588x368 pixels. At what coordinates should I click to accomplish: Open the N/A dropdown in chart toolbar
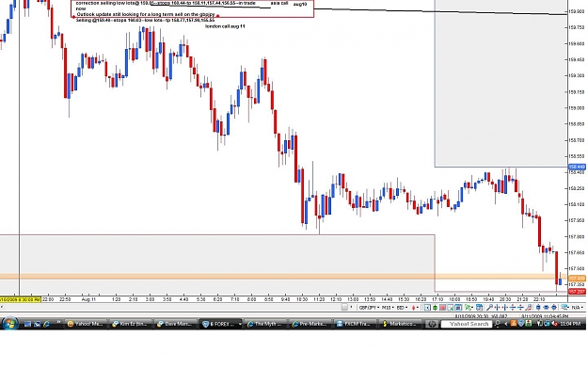tap(578, 308)
